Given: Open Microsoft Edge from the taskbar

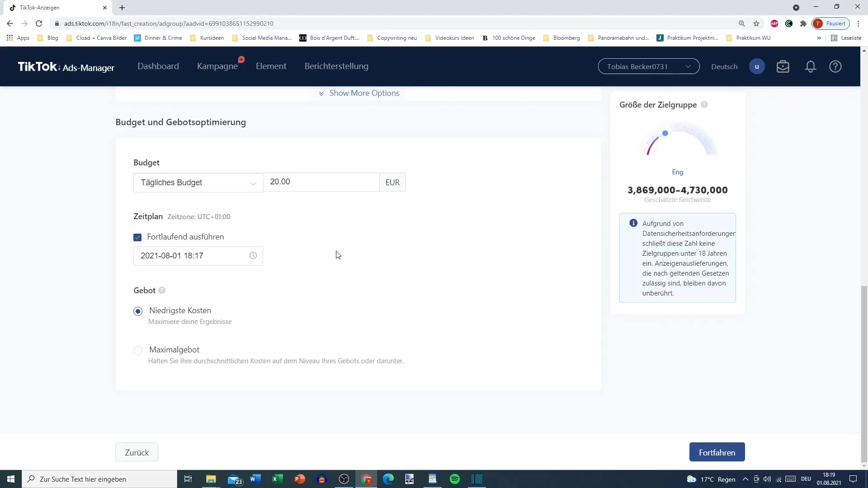Looking at the screenshot, I should [x=388, y=479].
